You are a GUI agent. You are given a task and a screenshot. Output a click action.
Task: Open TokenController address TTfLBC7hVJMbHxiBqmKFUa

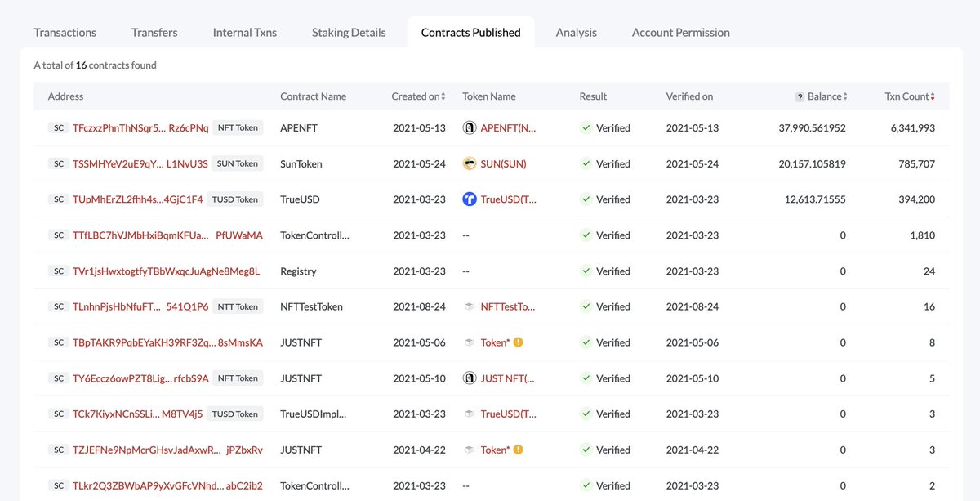pyautogui.click(x=167, y=235)
